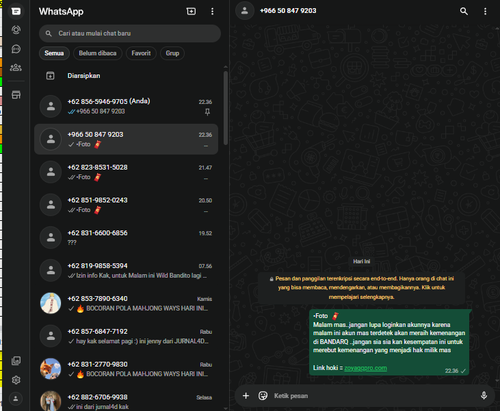Click the 19.52 time label
Viewport: 500px width, 411px height.
(x=205, y=233)
